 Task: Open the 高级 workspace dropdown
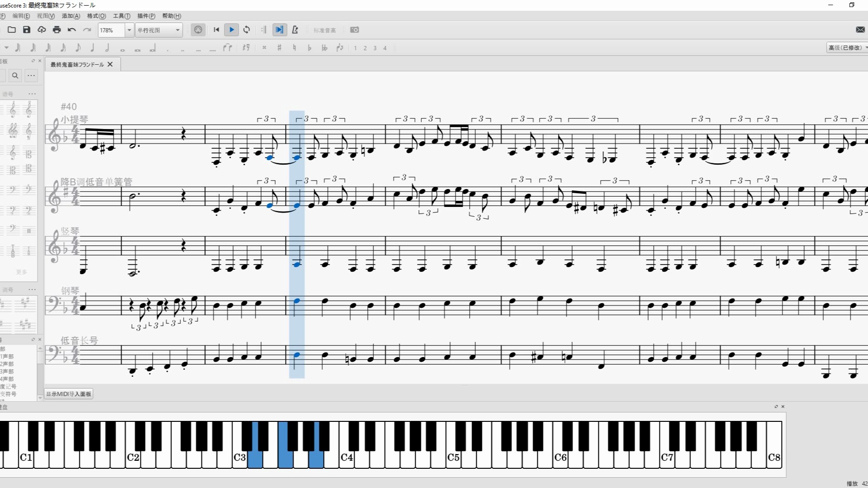pyautogui.click(x=847, y=47)
